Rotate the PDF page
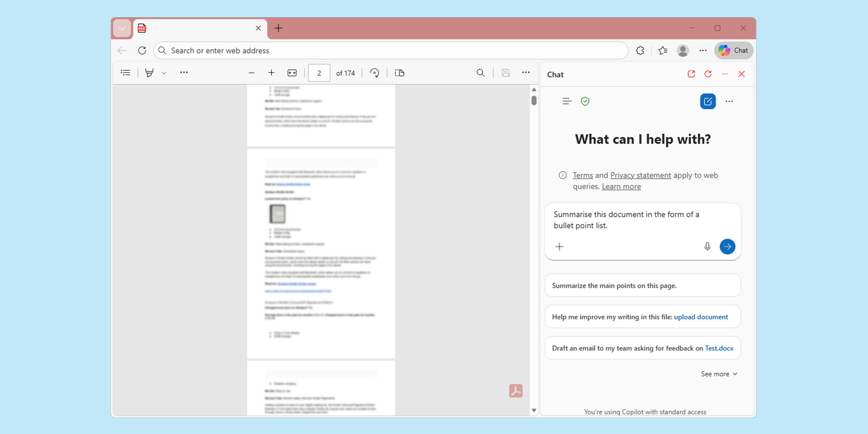 375,73
